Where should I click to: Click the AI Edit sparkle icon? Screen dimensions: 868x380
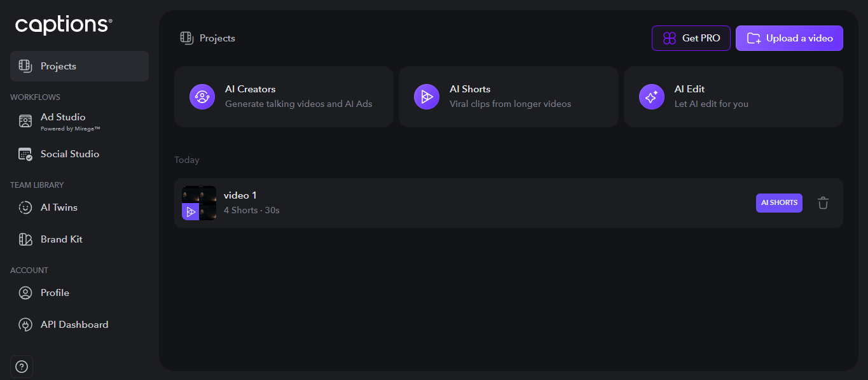(651, 97)
